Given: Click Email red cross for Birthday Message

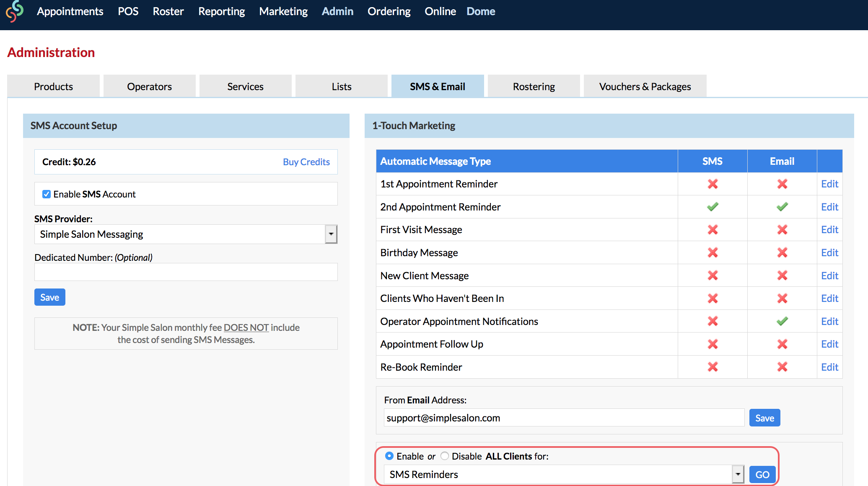Looking at the screenshot, I should pos(782,252).
